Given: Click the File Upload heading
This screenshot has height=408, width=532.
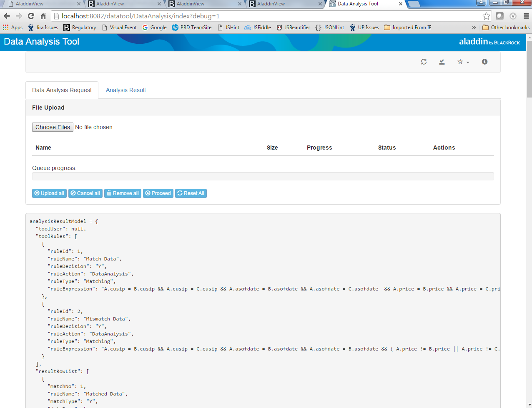Looking at the screenshot, I should pos(48,108).
